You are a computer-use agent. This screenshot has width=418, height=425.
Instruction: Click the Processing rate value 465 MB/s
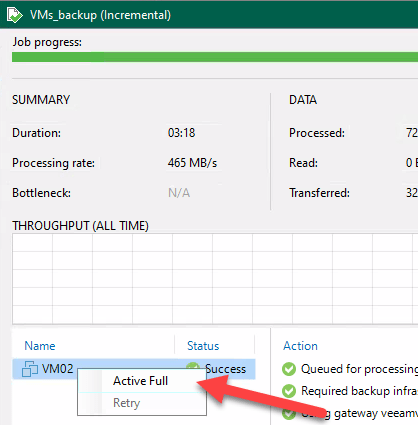192,163
